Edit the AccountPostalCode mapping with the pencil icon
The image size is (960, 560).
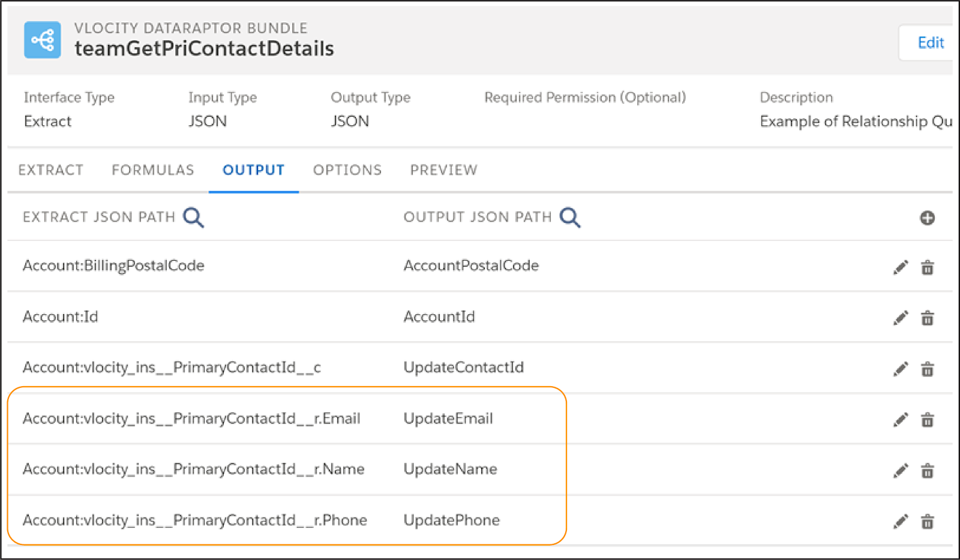click(900, 267)
